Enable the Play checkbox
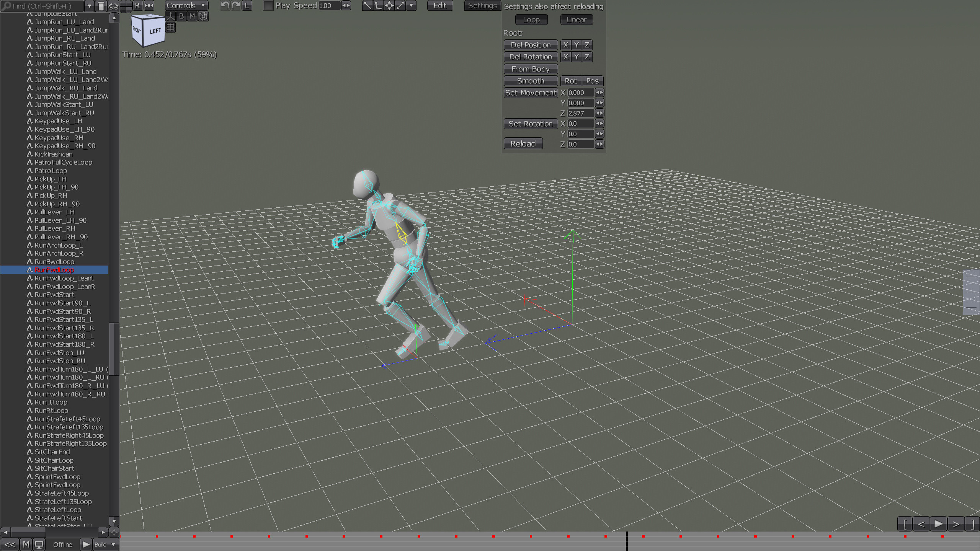Image resolution: width=980 pixels, height=551 pixels. coord(268,6)
